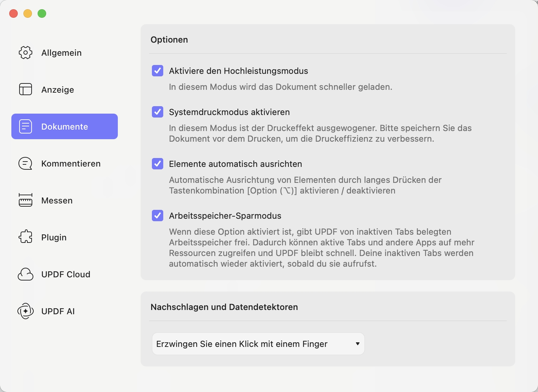The image size is (538, 392).
Task: Uncheck Aktiviere den Hochleistungsmodus checkbox
Action: tap(158, 71)
